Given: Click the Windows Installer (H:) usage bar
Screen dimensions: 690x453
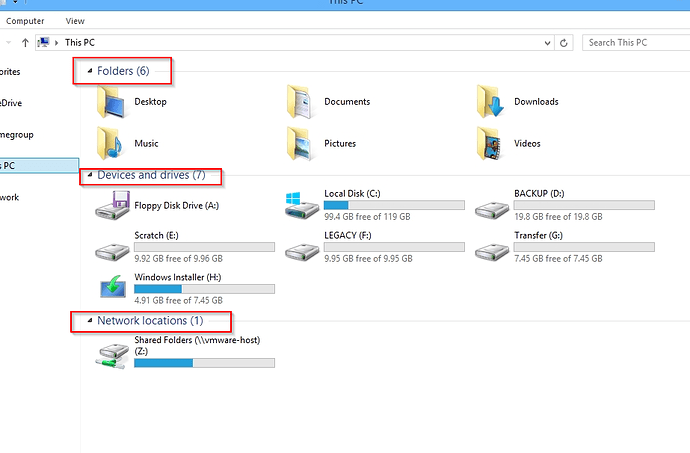Looking at the screenshot, I should tap(205, 289).
